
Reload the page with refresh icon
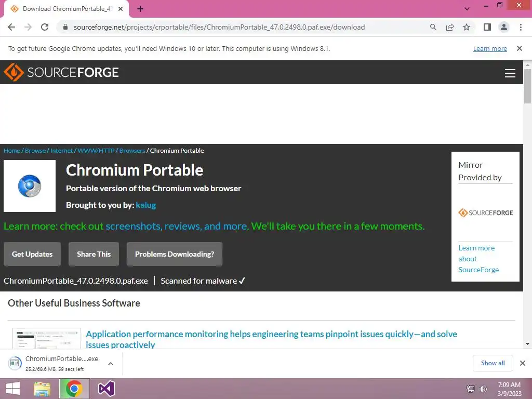[45, 27]
